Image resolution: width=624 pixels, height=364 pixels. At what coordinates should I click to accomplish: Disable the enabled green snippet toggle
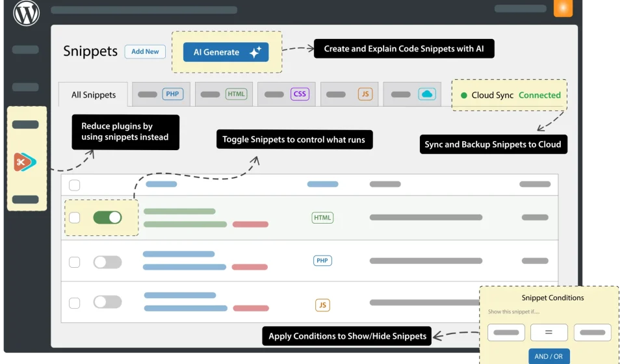tap(107, 218)
